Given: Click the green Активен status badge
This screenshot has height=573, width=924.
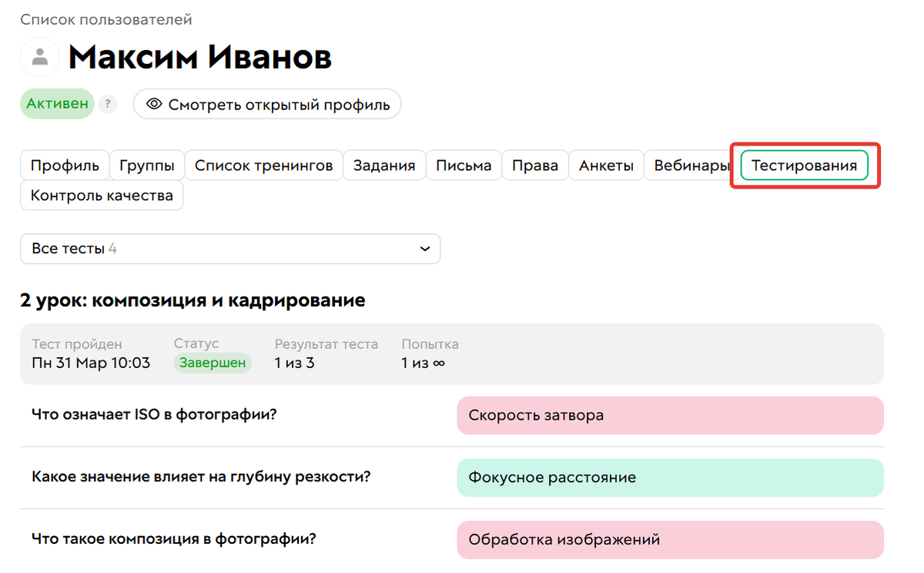Looking at the screenshot, I should (56, 102).
